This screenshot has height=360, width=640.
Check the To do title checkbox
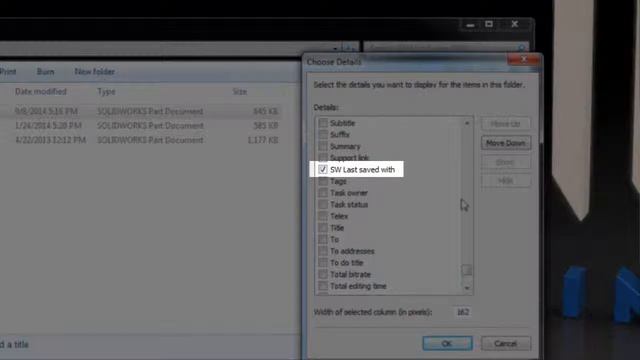tap(323, 262)
